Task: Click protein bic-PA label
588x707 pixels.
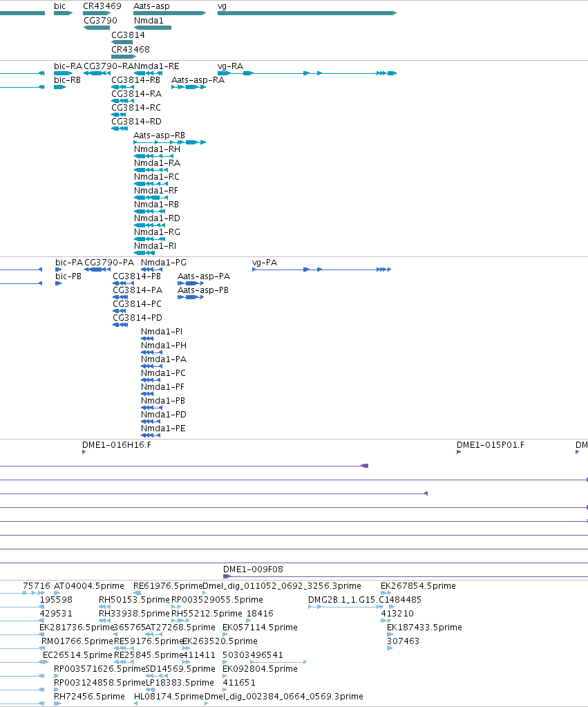Action: pos(69,263)
